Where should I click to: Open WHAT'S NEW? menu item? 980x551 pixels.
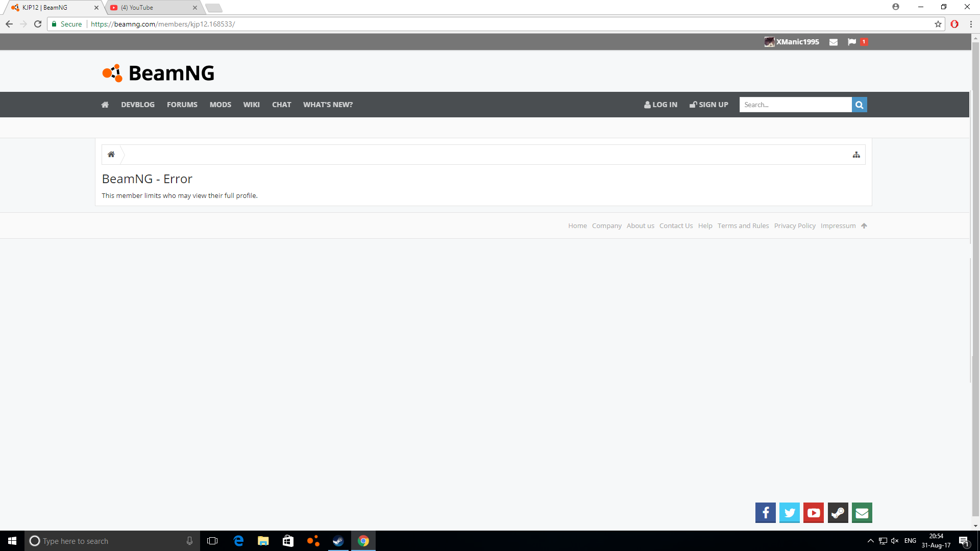coord(328,105)
